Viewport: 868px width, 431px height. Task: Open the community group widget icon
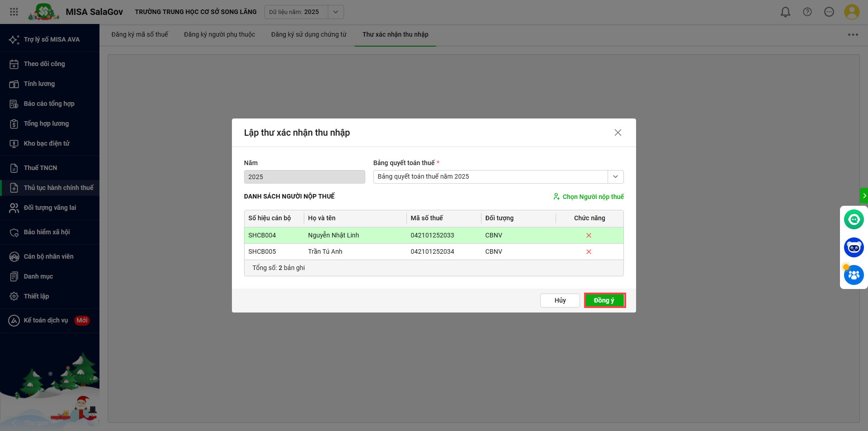click(854, 275)
